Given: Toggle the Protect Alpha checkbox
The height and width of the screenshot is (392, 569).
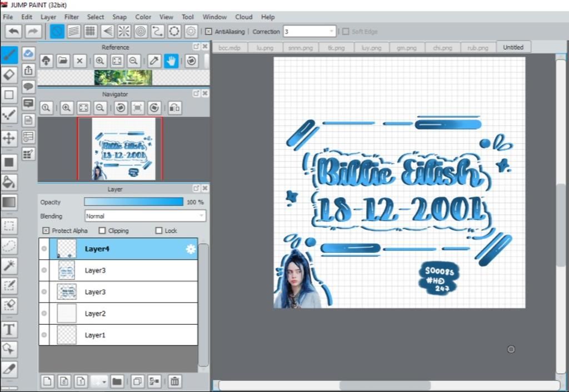Looking at the screenshot, I should click(x=46, y=230).
